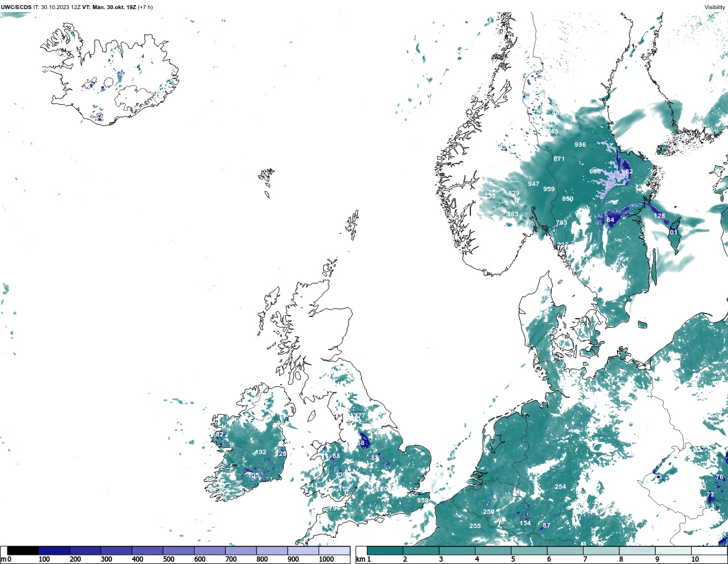
Task: Click the '383' value over southern Norway
Action: pos(512,214)
